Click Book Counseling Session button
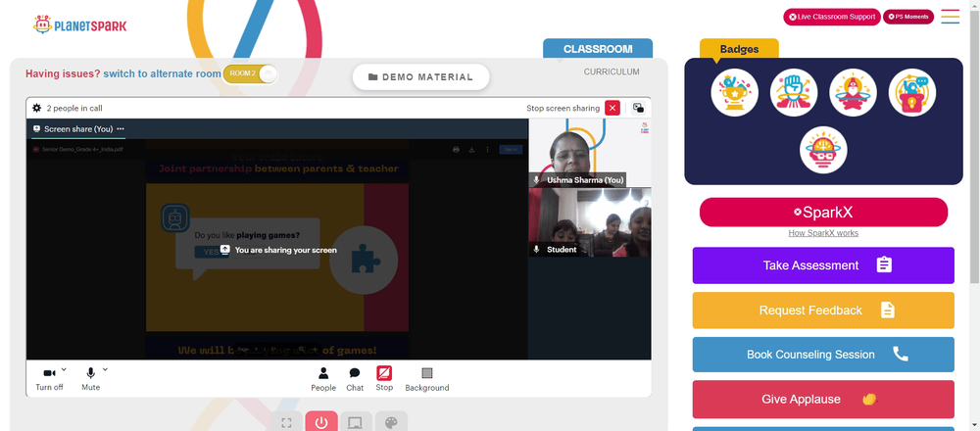The image size is (980, 431). 823,355
